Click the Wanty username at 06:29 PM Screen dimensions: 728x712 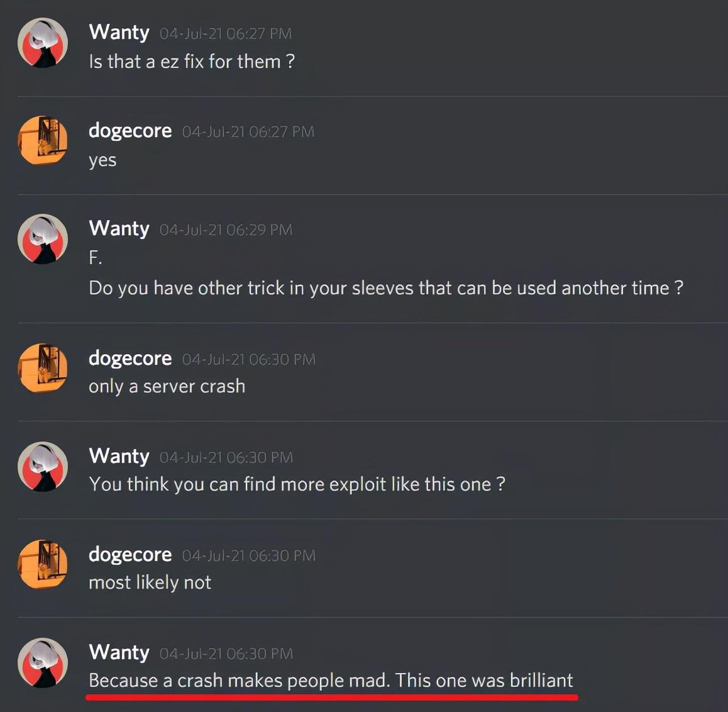tap(119, 228)
